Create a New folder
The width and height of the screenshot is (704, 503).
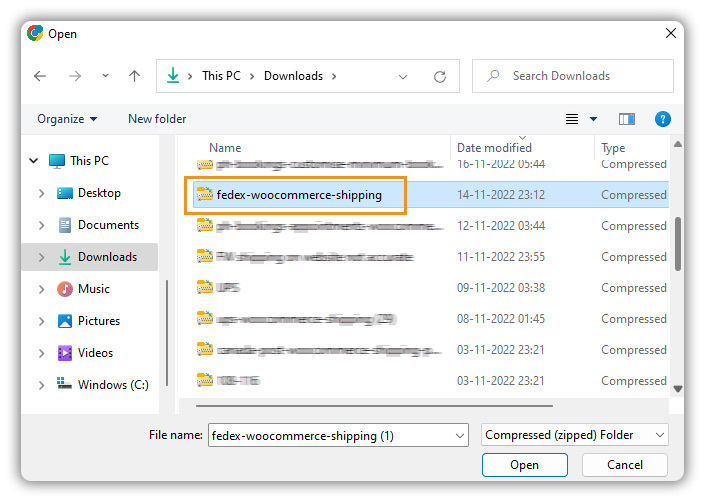[x=157, y=119]
